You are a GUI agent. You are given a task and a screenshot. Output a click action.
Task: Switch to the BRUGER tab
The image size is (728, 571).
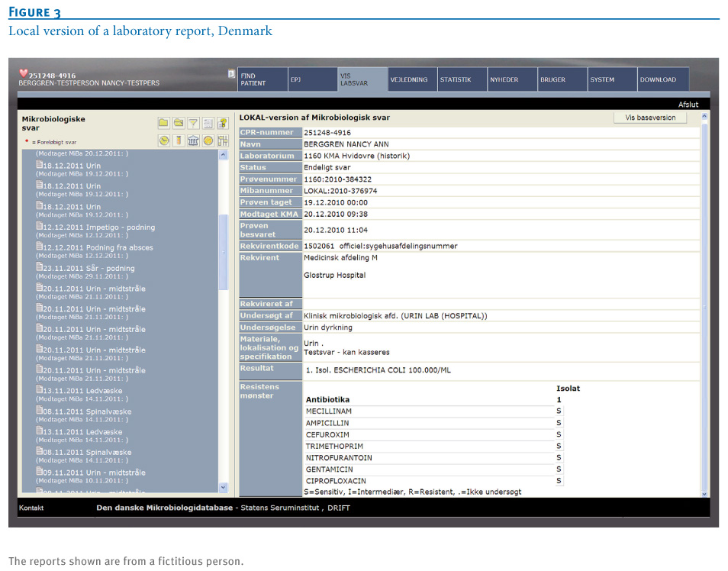click(x=562, y=79)
